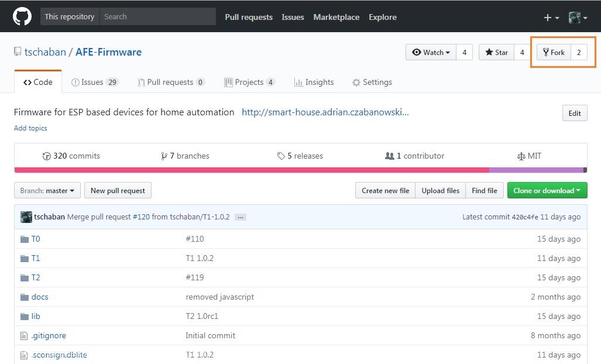Click the docs folder icon

coord(25,297)
